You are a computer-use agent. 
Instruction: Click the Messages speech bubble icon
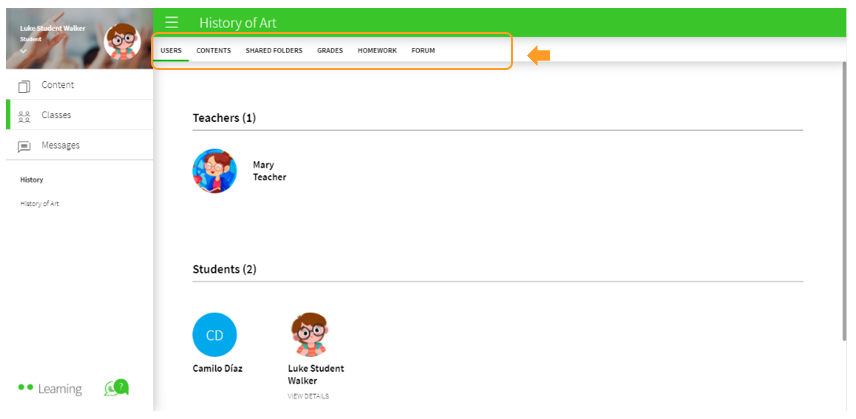coord(25,146)
